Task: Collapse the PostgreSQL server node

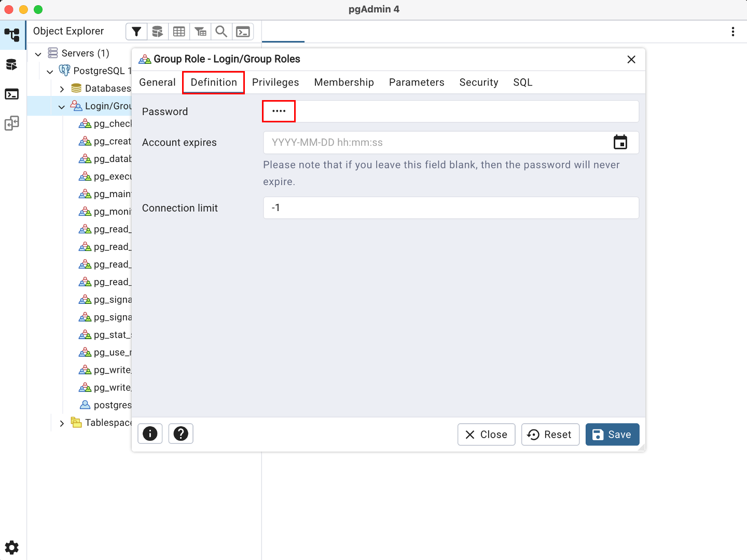Action: point(50,72)
